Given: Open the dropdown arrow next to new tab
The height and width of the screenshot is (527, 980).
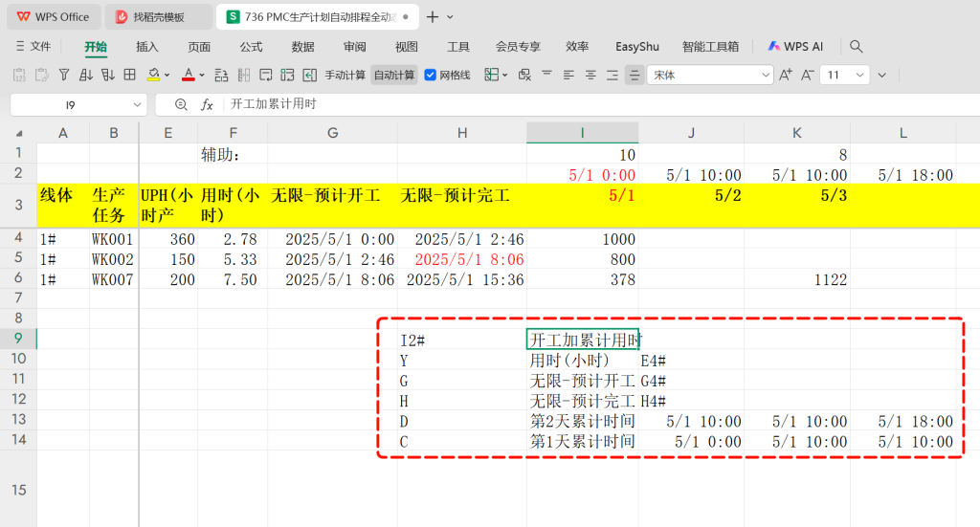Looking at the screenshot, I should click(450, 17).
